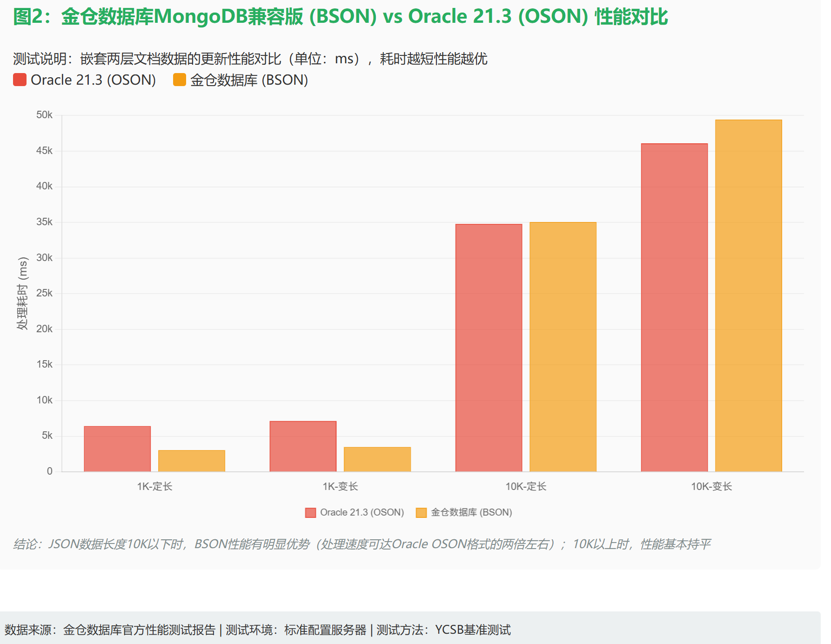Click the 数据来源 footer text
Screen dimensions: 831x644
point(110,630)
